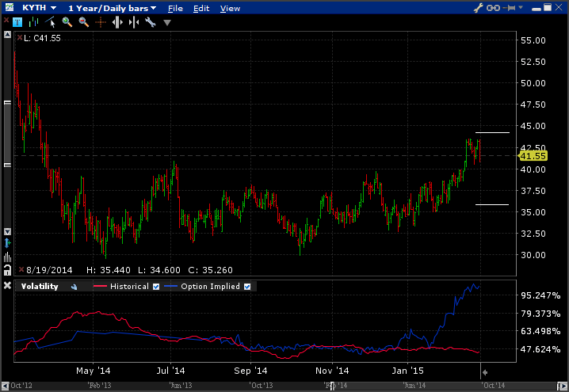Click the 55.00 price axis label
Screen dimensions: 569x392
[x=533, y=40]
